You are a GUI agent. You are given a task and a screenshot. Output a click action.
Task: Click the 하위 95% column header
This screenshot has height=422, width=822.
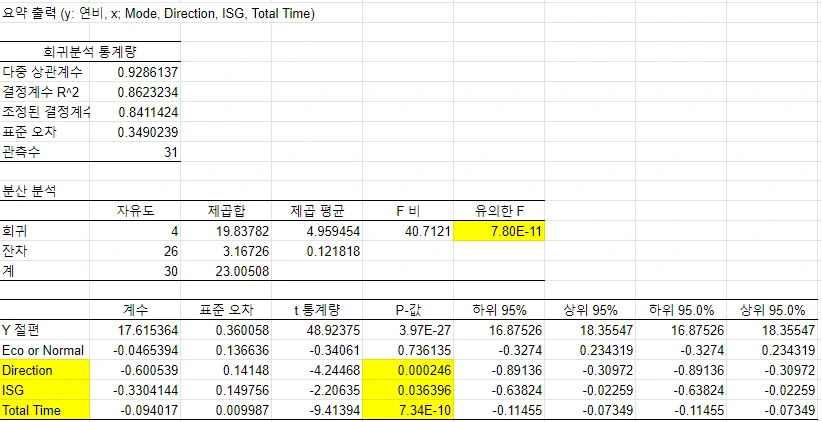499,310
